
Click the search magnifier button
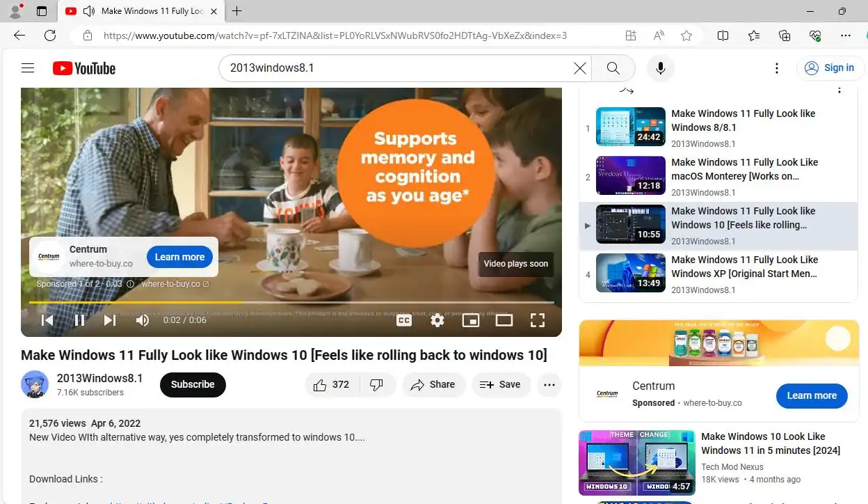tap(613, 68)
